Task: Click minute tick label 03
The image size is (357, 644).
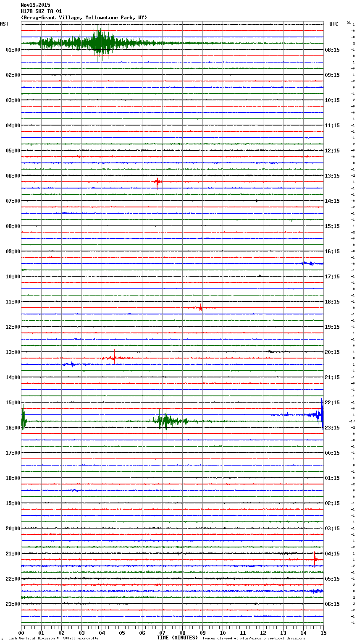Action: pos(81,633)
